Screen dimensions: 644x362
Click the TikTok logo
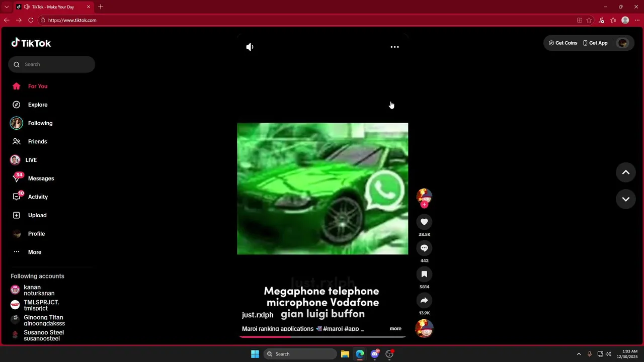tap(31, 43)
